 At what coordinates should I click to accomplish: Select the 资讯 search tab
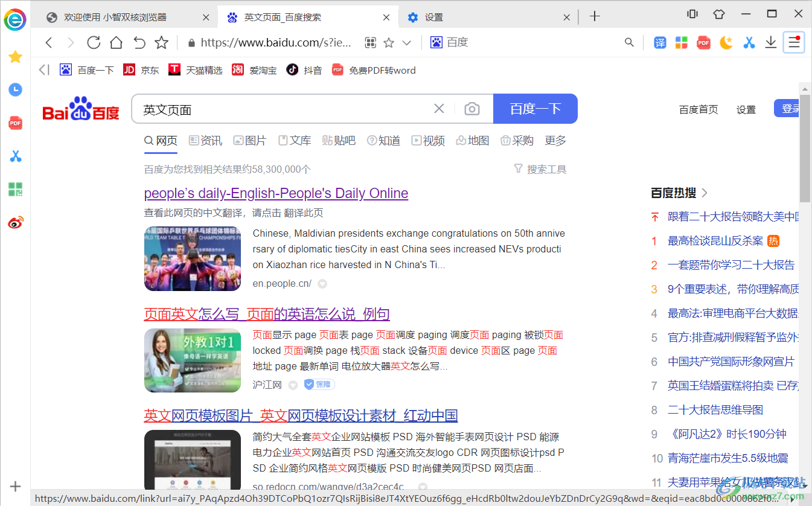pos(205,141)
